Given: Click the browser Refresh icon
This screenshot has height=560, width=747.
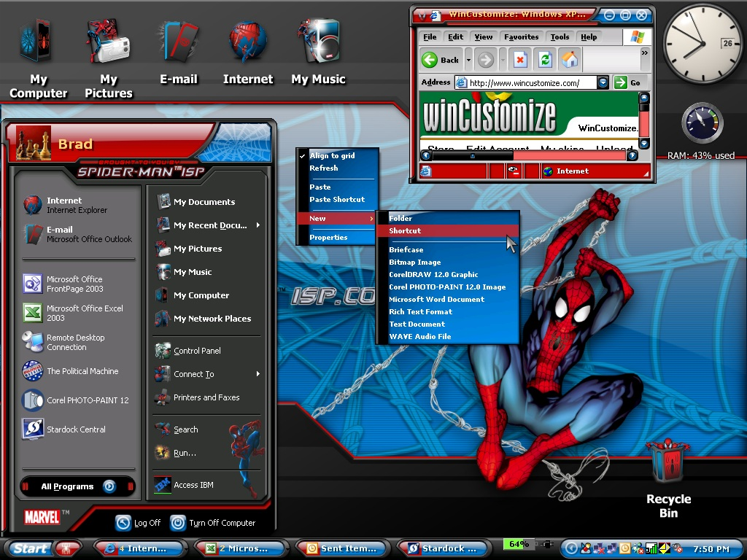Looking at the screenshot, I should pos(545,60).
